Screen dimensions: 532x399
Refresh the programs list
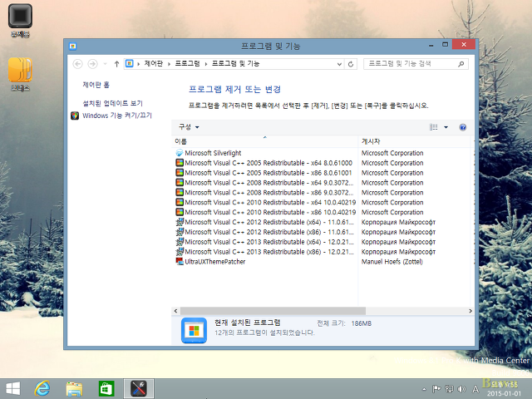click(351, 64)
